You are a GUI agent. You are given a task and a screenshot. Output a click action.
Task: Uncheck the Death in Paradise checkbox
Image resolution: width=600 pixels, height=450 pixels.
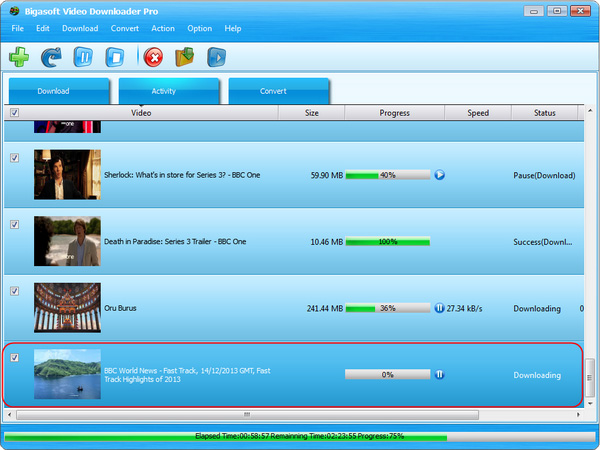point(15,224)
